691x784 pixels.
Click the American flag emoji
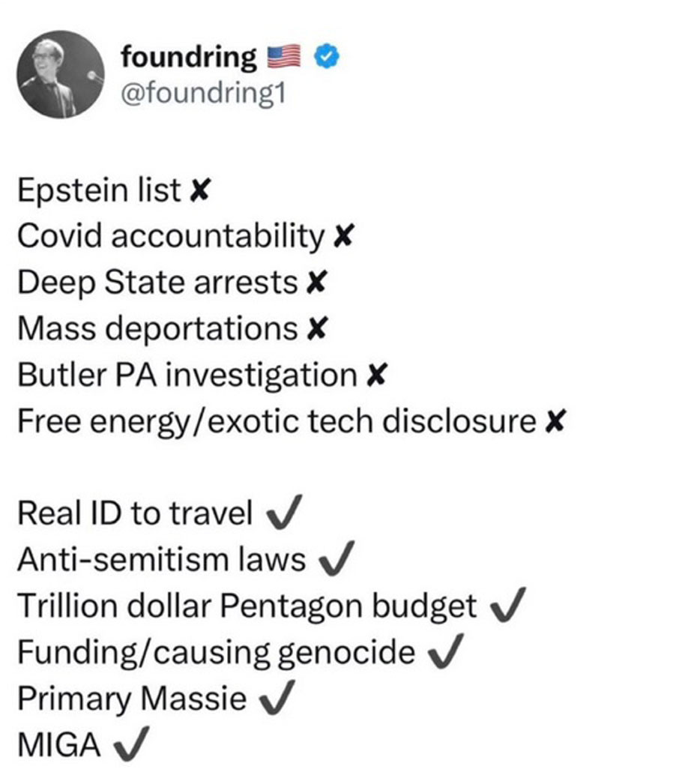[x=283, y=55]
